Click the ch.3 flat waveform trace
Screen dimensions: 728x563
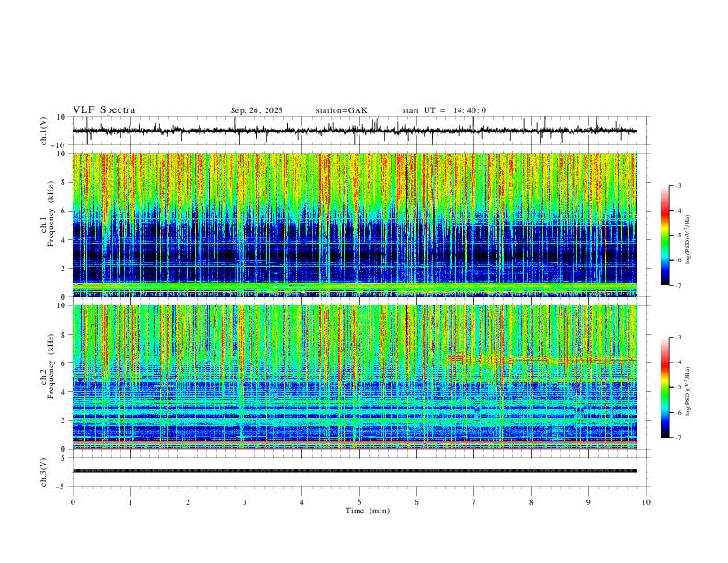click(x=354, y=471)
